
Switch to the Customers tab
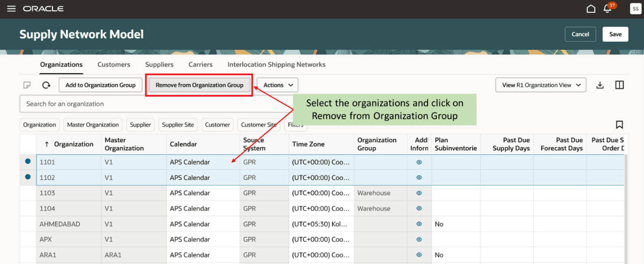(114, 64)
